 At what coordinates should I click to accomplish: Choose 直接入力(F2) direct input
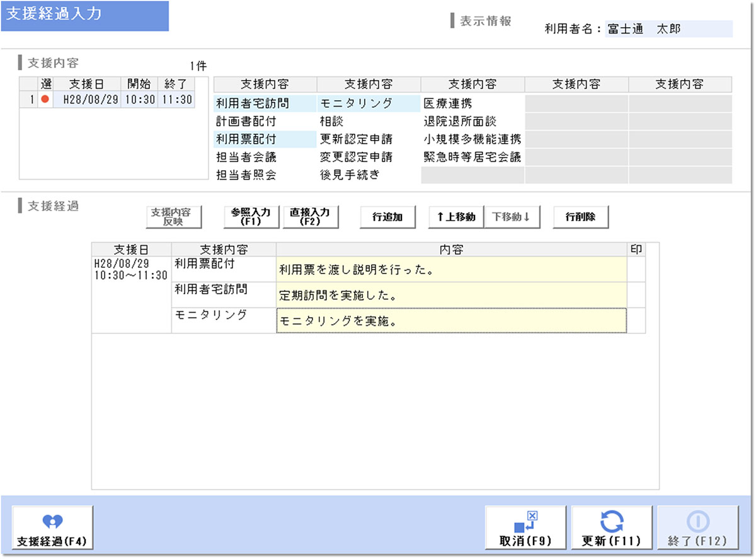coord(310,217)
